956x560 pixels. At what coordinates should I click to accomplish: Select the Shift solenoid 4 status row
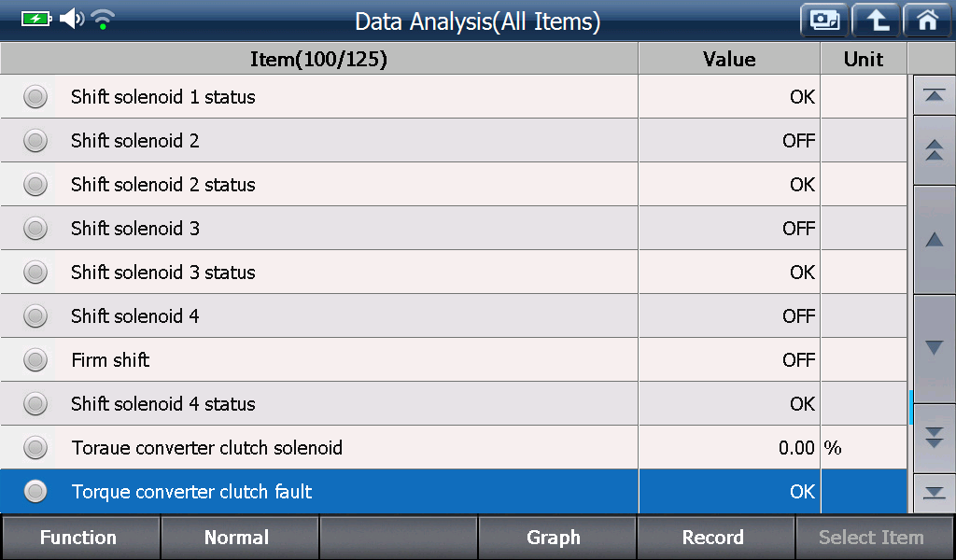pyautogui.click(x=454, y=404)
